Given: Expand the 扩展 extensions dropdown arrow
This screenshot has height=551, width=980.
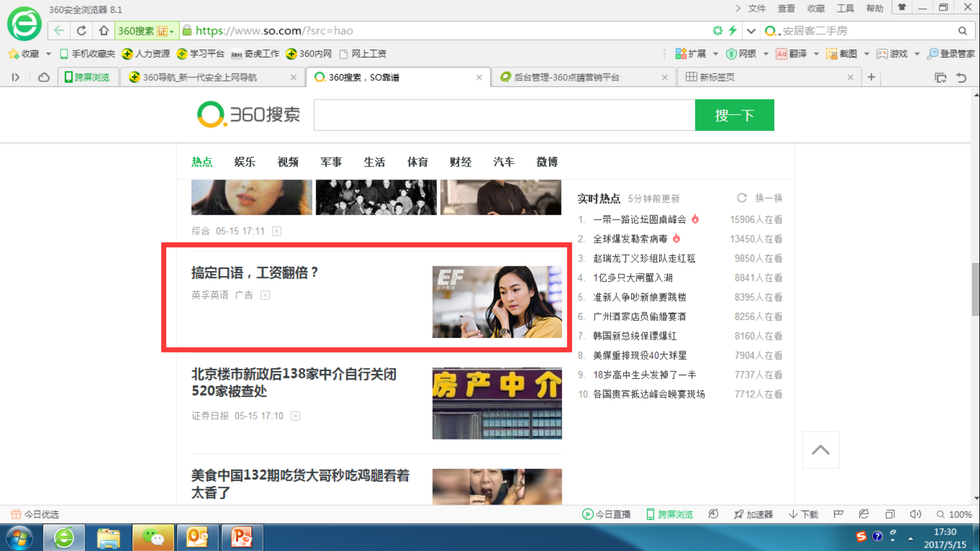Looking at the screenshot, I should point(715,54).
